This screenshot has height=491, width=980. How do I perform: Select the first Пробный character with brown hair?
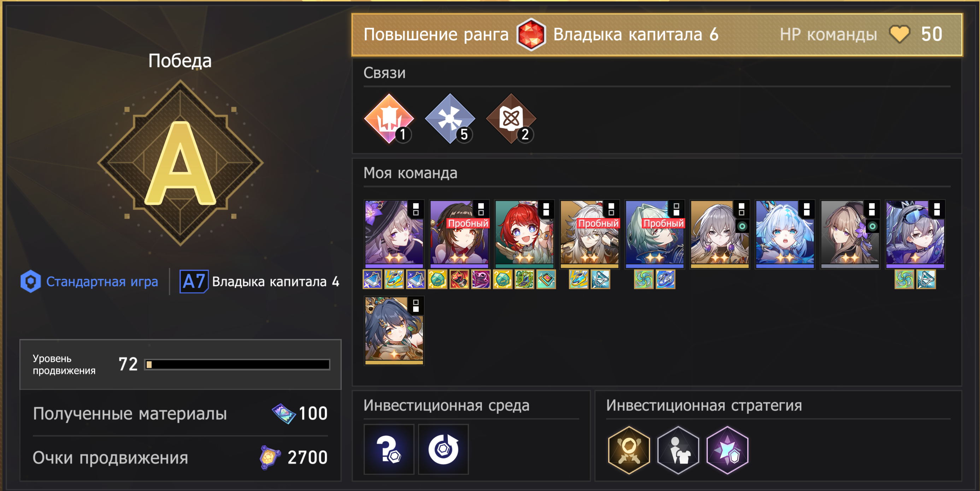point(459,234)
